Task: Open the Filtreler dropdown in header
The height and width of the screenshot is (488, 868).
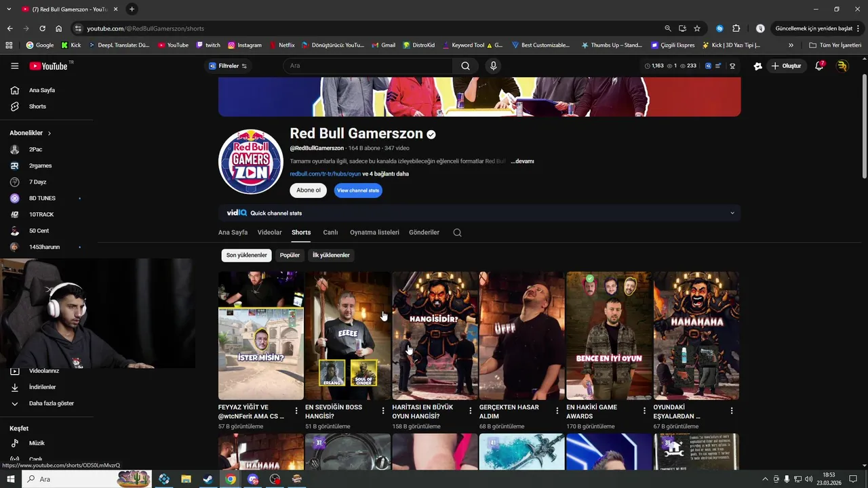Action: [228, 66]
